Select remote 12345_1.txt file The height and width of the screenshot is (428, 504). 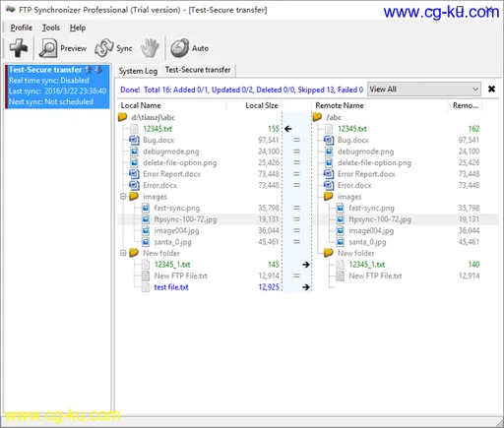pos(367,265)
